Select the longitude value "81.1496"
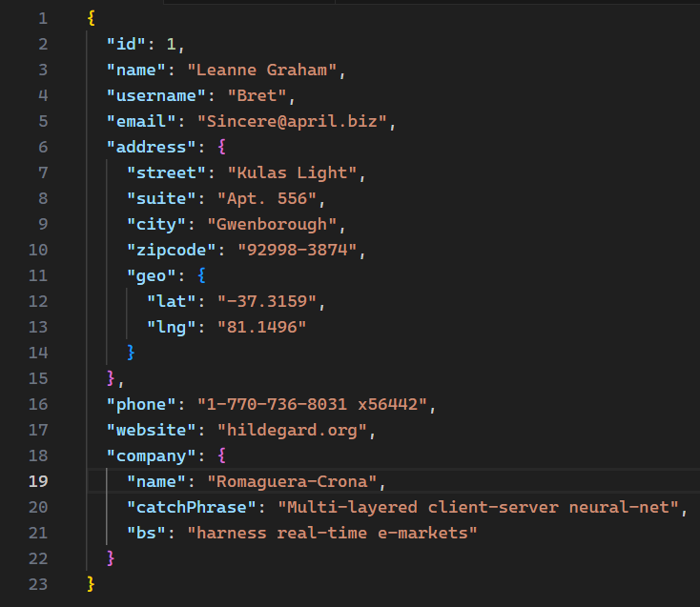Screen dimensions: 700x607 pyautogui.click(x=261, y=328)
